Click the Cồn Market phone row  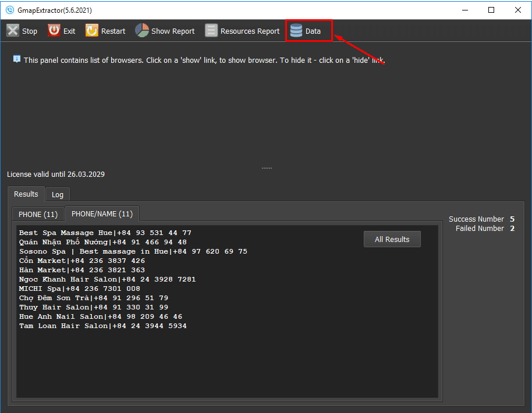[81, 261]
